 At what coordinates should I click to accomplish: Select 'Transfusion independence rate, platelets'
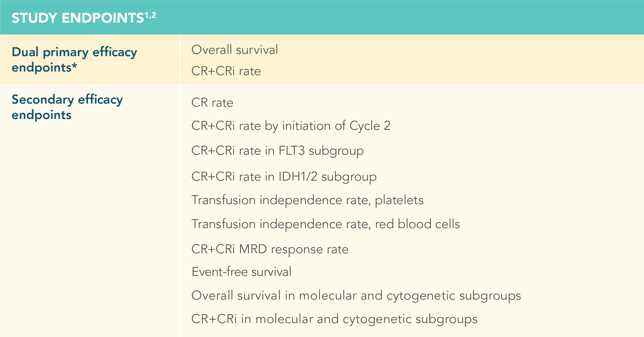coord(307,200)
